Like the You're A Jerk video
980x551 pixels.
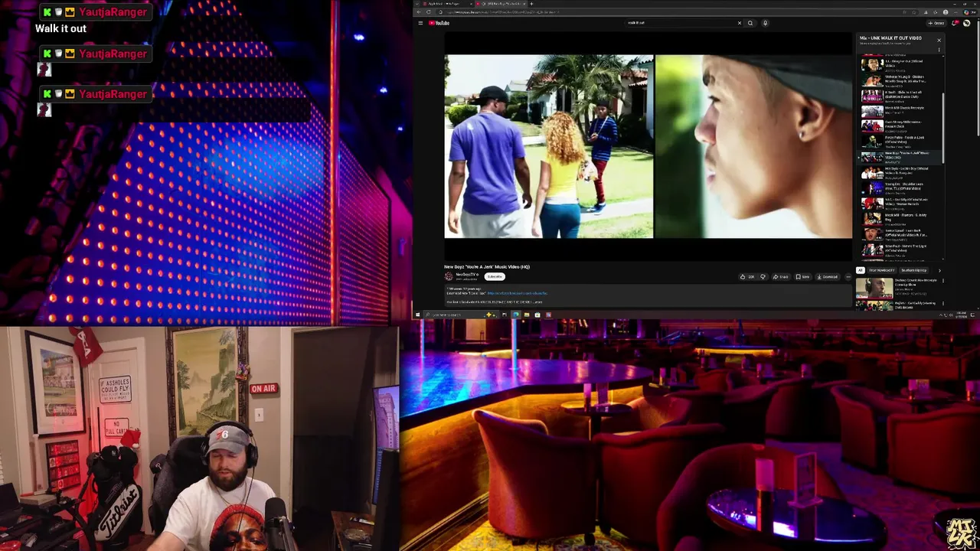pyautogui.click(x=746, y=277)
